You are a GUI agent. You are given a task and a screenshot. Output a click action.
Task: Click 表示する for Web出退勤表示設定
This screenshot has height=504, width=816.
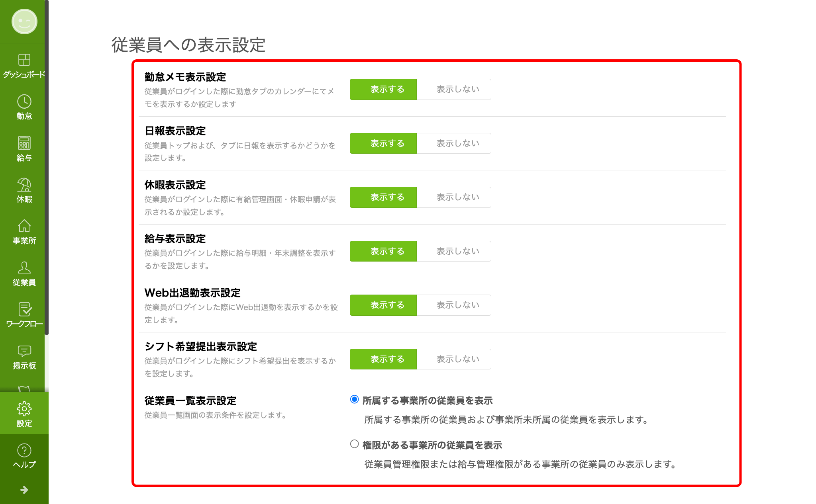point(383,305)
